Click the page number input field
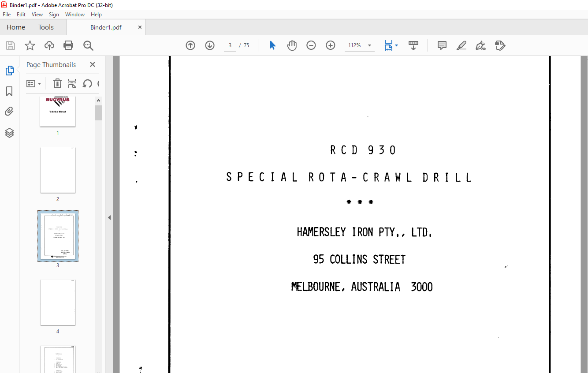Viewport: 588px width, 373px height. click(230, 45)
